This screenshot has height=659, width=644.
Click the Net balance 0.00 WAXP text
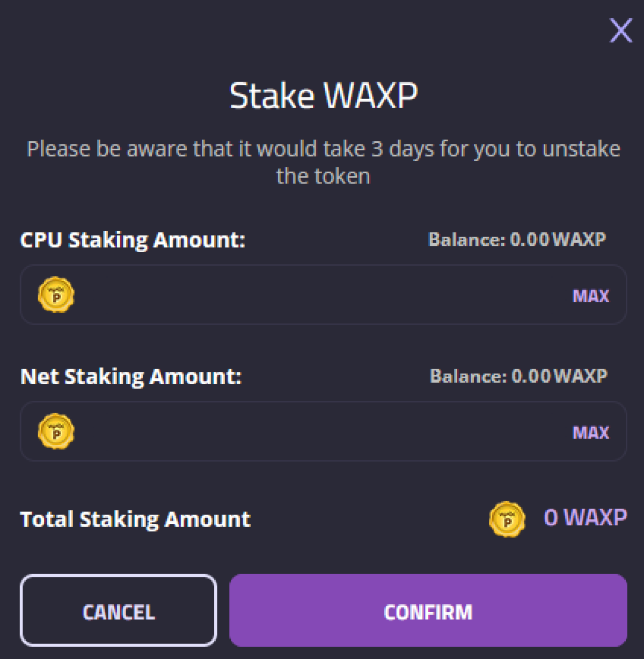pyautogui.click(x=559, y=376)
